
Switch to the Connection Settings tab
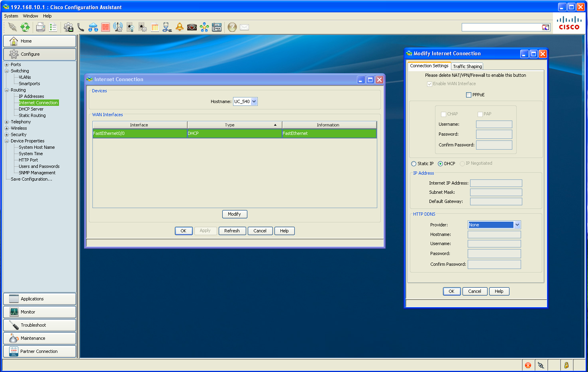tap(429, 66)
